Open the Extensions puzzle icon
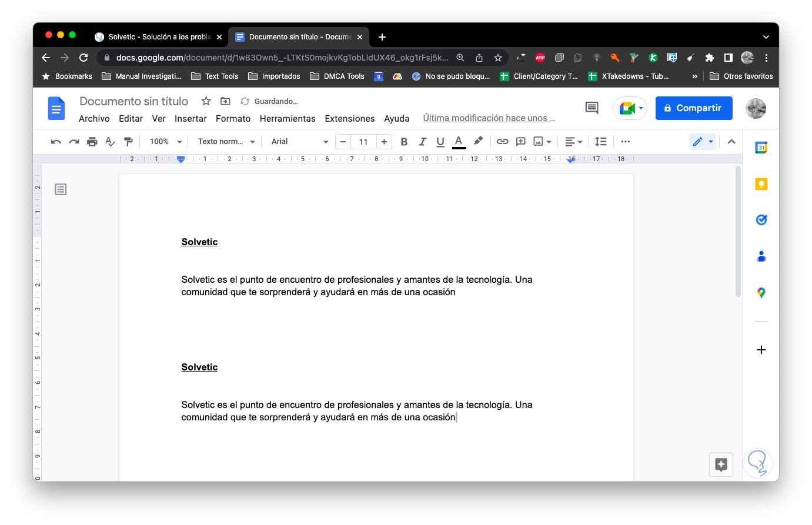 pyautogui.click(x=710, y=58)
